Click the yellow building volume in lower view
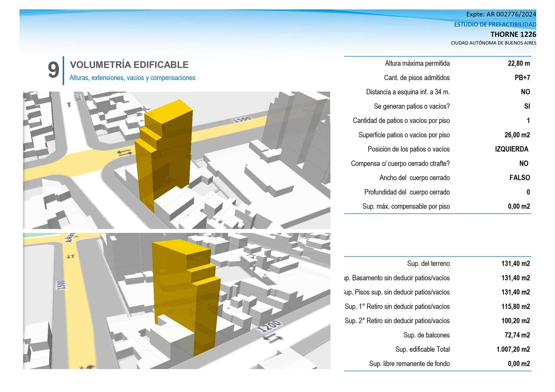 186,295
